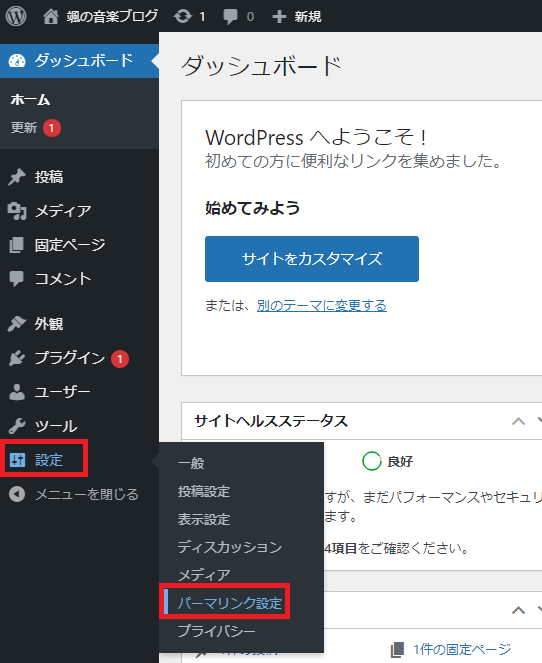Select ディスカッション in settings flyout

click(230, 547)
